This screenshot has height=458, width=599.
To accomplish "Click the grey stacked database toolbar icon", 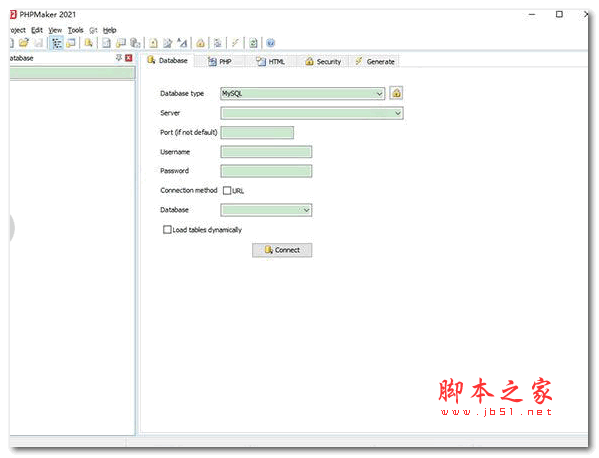I will tap(135, 43).
